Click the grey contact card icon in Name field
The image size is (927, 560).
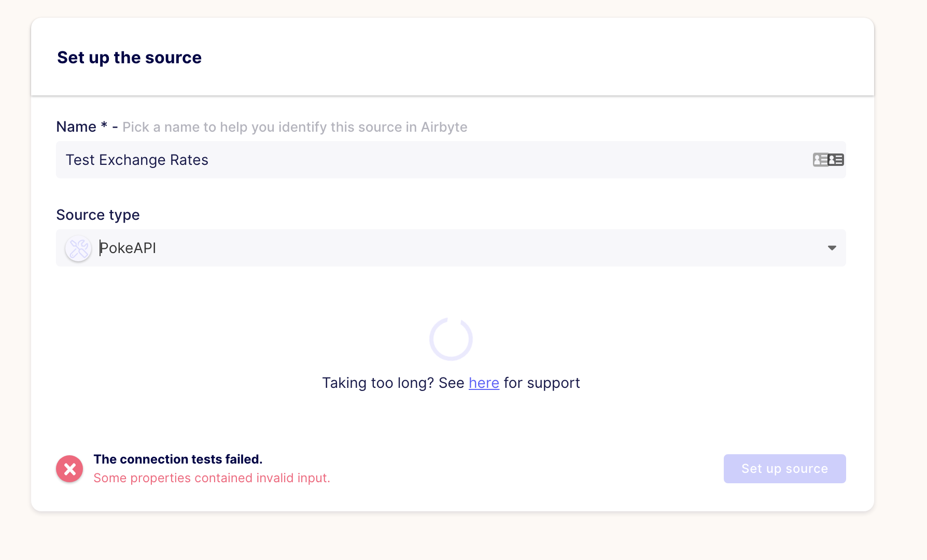click(820, 160)
